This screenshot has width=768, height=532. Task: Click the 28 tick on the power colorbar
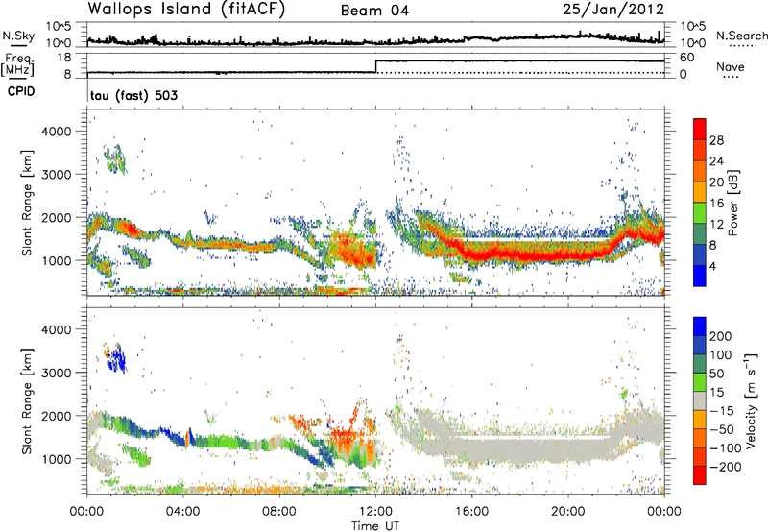(716, 140)
